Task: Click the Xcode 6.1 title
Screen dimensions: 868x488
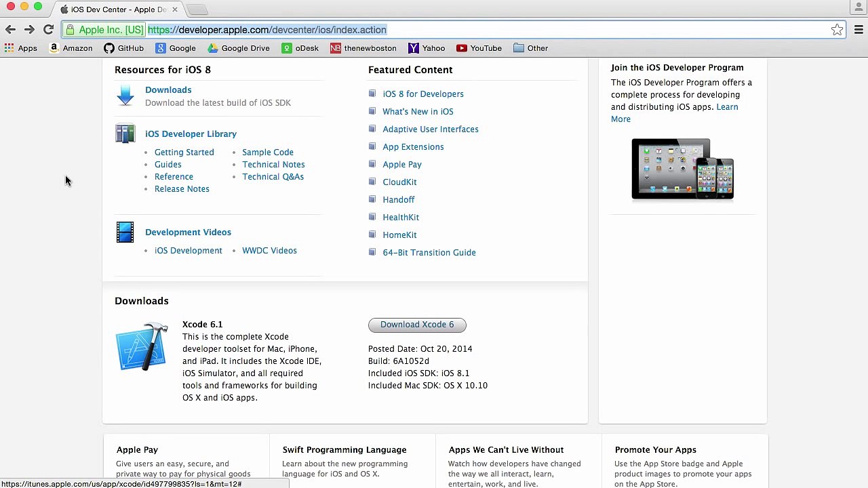Action: [x=202, y=325]
